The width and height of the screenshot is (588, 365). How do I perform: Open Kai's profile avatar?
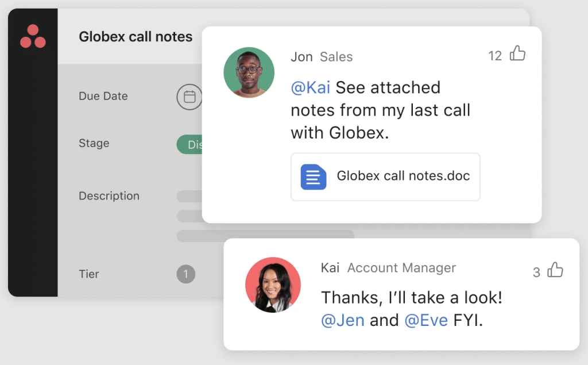pyautogui.click(x=273, y=285)
